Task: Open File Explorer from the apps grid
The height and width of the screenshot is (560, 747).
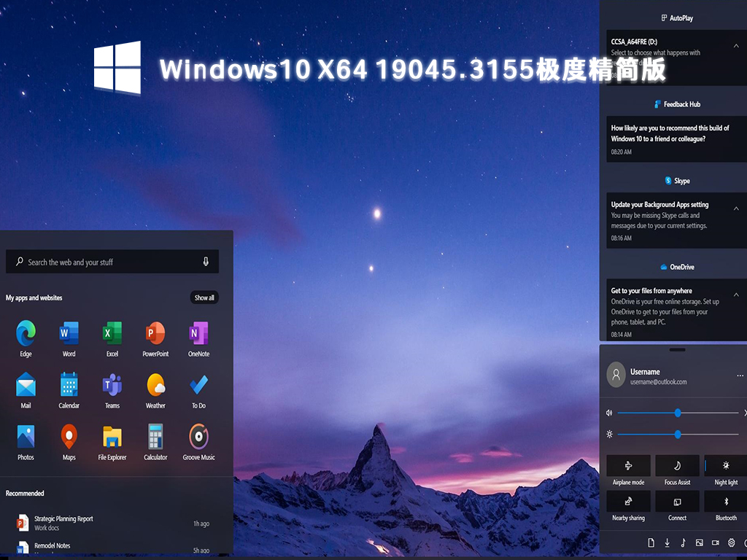Action: click(112, 442)
